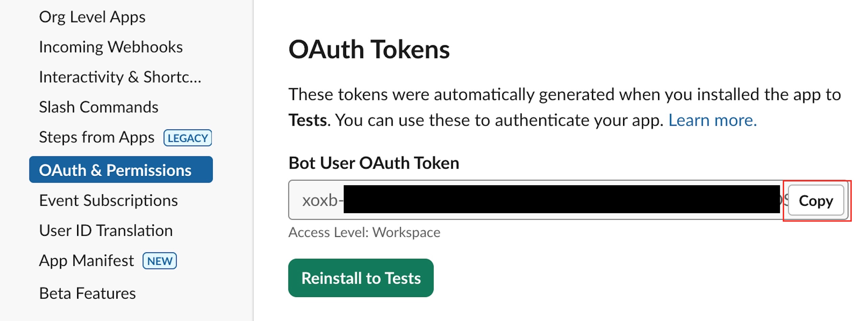Click the Bot User OAuth Token label
The width and height of the screenshot is (868, 321).
(373, 163)
